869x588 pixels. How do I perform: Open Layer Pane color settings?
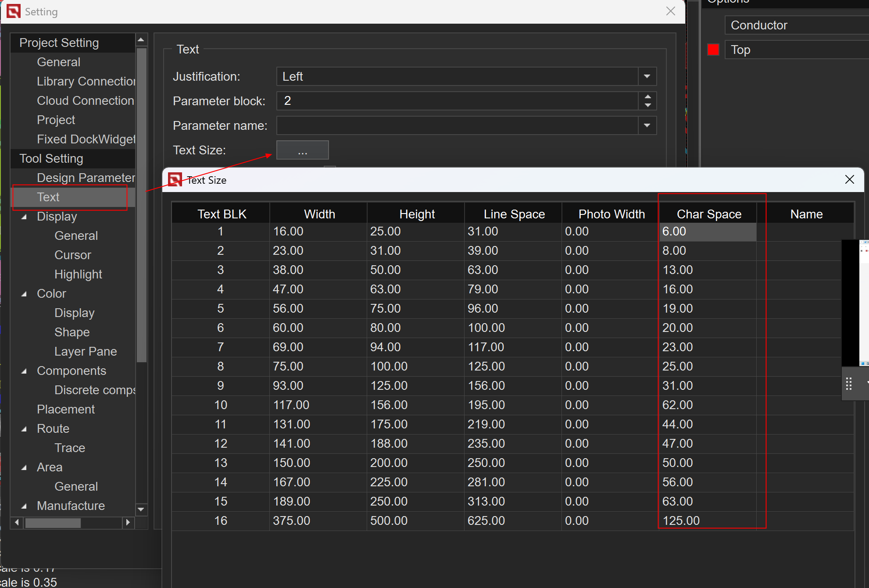click(86, 352)
